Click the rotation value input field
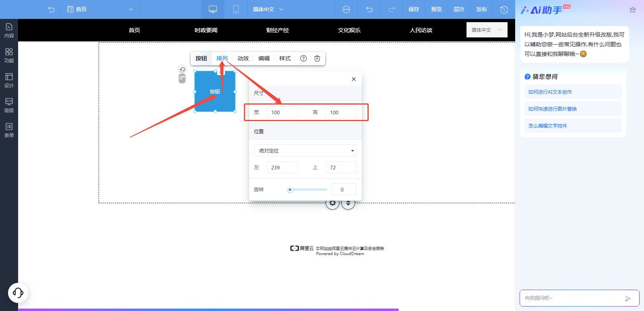 (x=344, y=189)
